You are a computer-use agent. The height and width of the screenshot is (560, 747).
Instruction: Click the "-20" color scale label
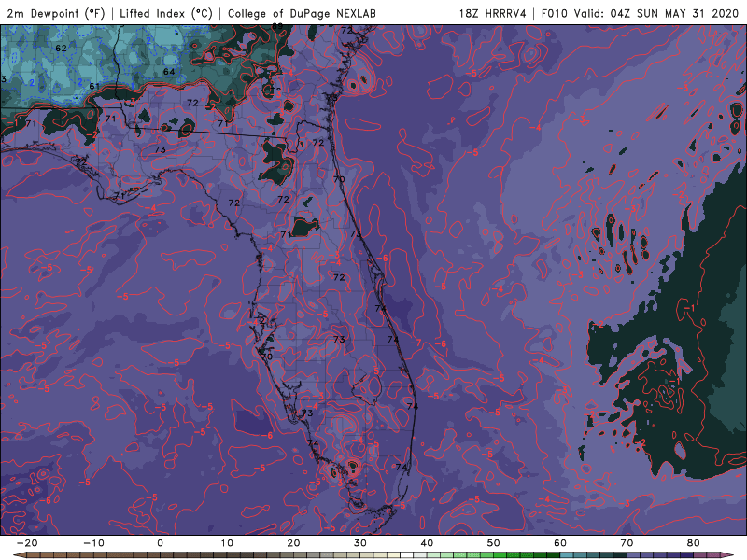27,543
